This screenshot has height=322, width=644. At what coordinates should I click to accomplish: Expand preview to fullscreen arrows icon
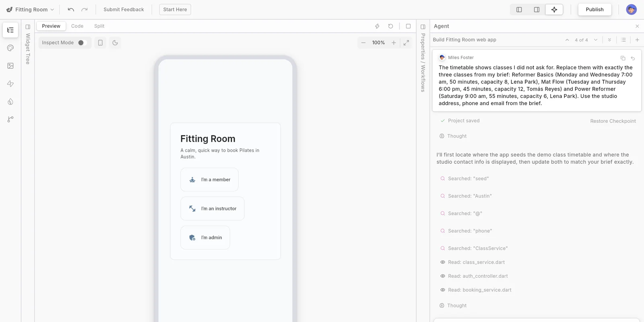point(406,43)
